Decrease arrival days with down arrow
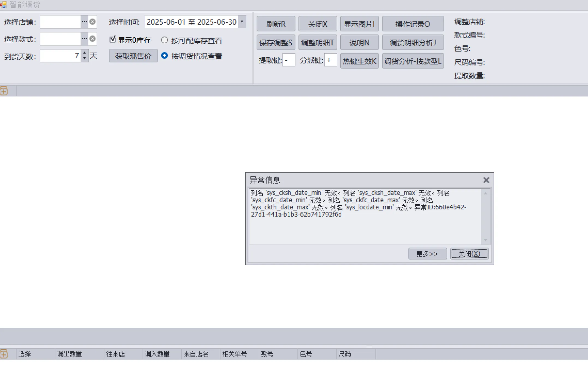 [x=85, y=58]
